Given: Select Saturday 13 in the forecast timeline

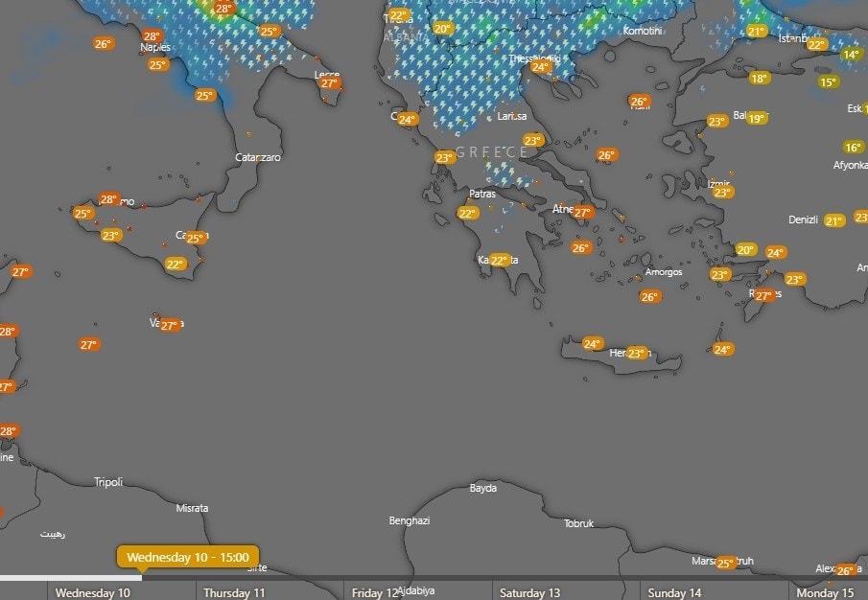Looking at the screenshot, I should coord(529,592).
